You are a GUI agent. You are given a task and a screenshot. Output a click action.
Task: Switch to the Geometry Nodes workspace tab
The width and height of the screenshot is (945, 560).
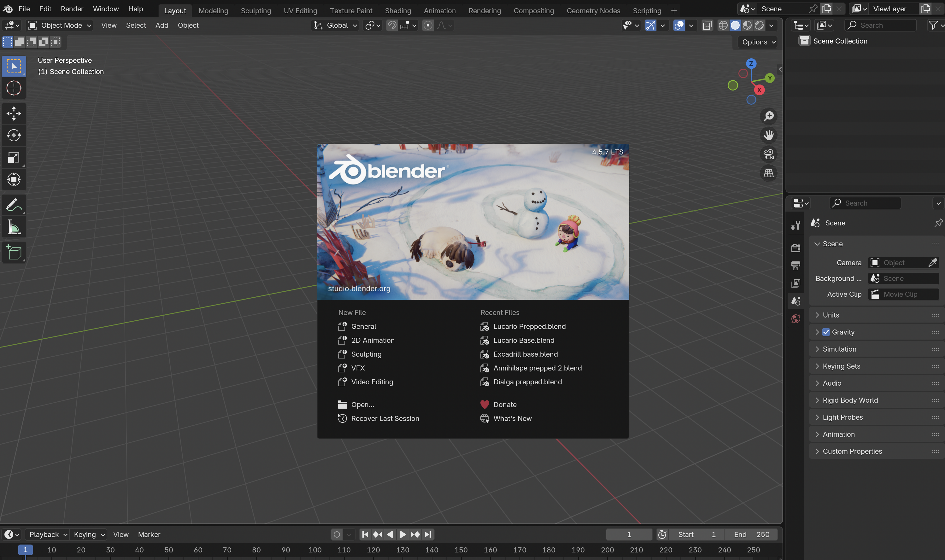593,11
